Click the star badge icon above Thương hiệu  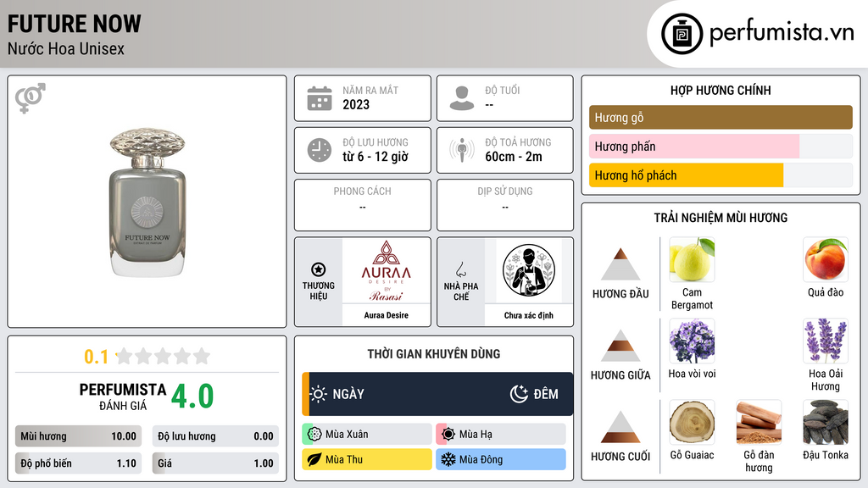(x=319, y=269)
